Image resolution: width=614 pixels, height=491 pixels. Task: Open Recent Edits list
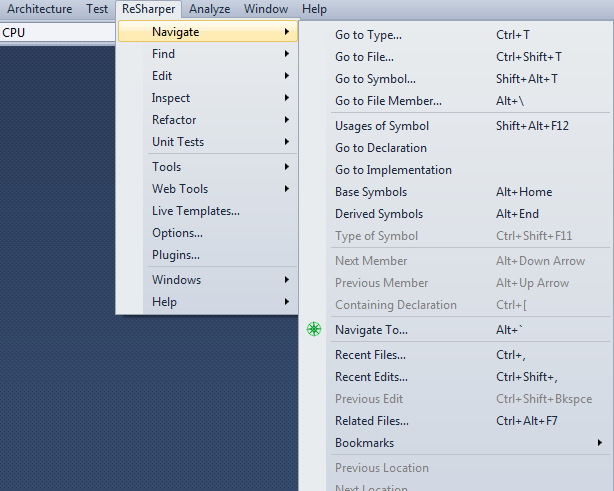pyautogui.click(x=457, y=377)
